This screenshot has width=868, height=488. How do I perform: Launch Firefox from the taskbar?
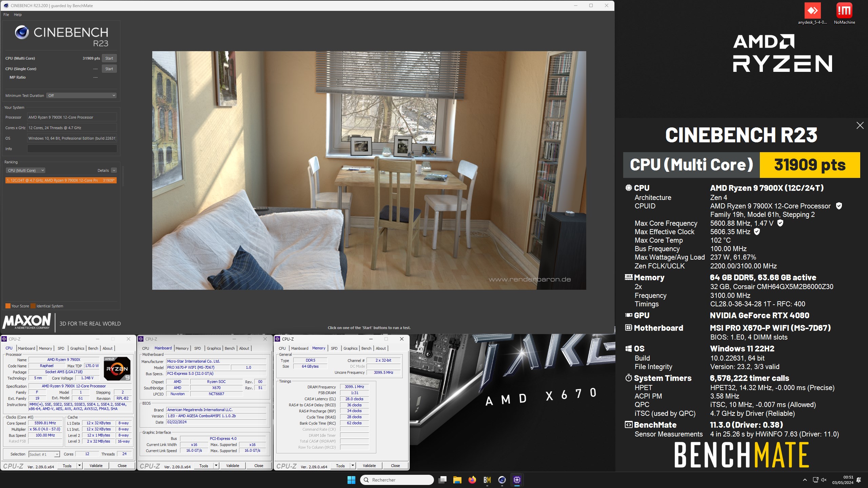[x=472, y=480]
